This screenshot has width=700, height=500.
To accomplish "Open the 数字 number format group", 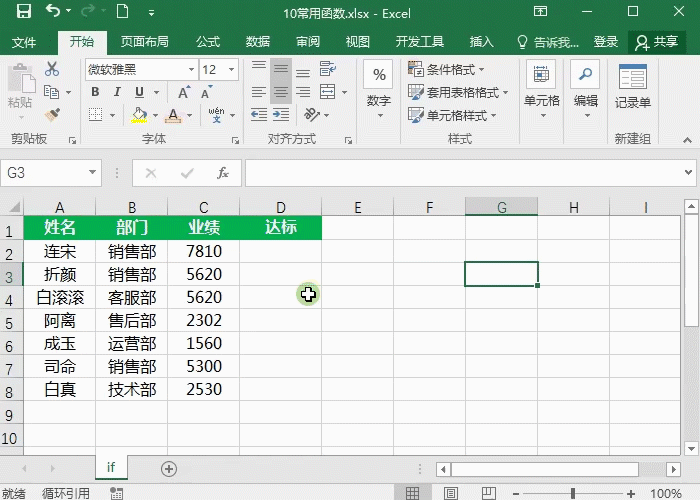I will 379,89.
